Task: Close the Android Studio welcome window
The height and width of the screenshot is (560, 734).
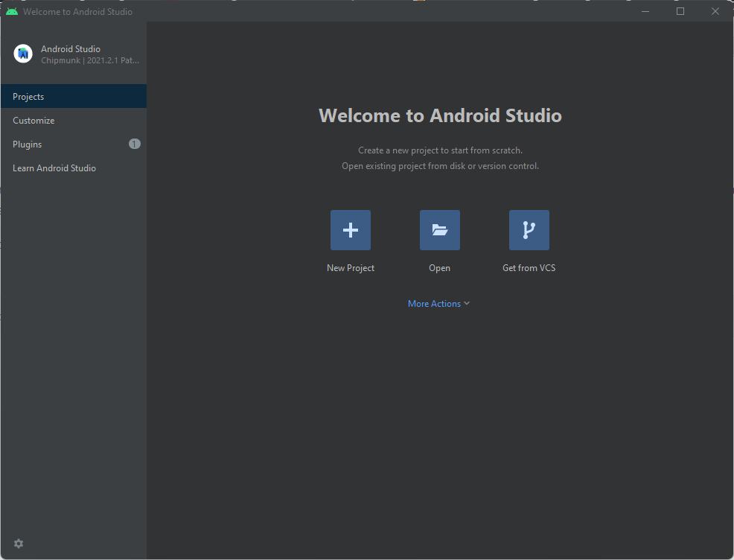Action: [715, 11]
